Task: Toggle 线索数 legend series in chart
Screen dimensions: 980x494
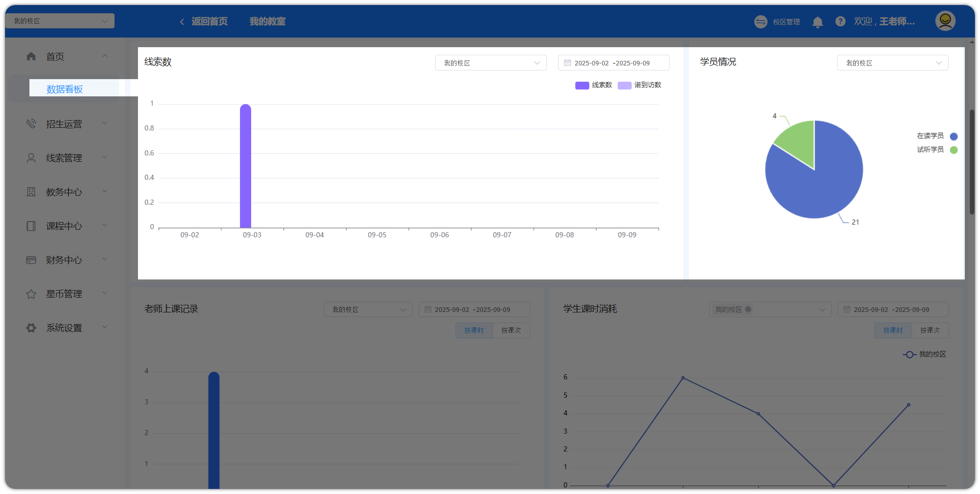Action: [593, 85]
